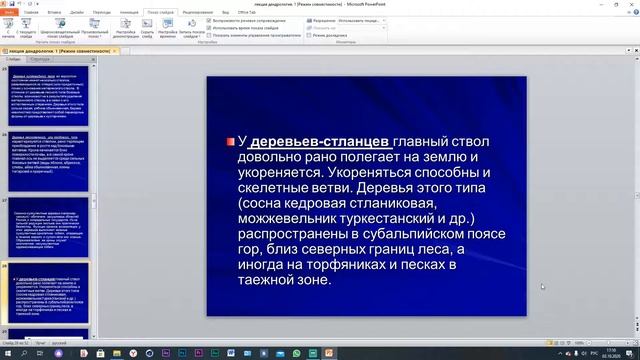Start Slide Show from status bar icon
The image size is (640, 360).
(x=569, y=343)
